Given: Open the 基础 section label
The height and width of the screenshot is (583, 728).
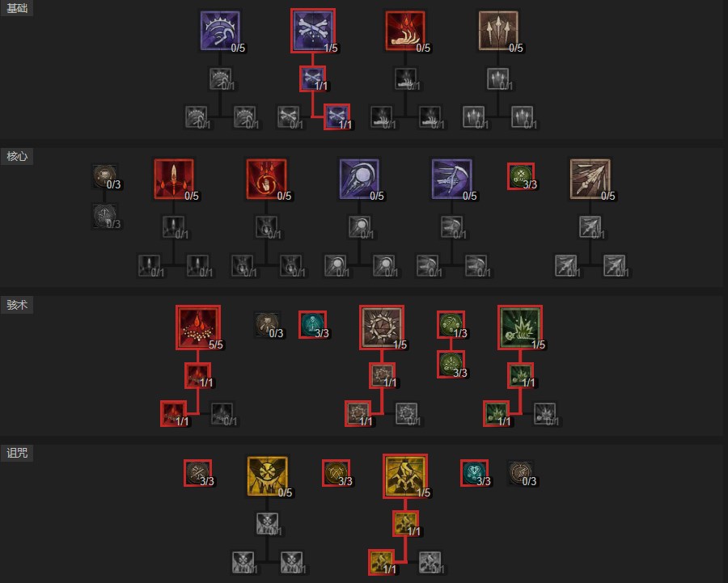Looking at the screenshot, I should coord(17,8).
